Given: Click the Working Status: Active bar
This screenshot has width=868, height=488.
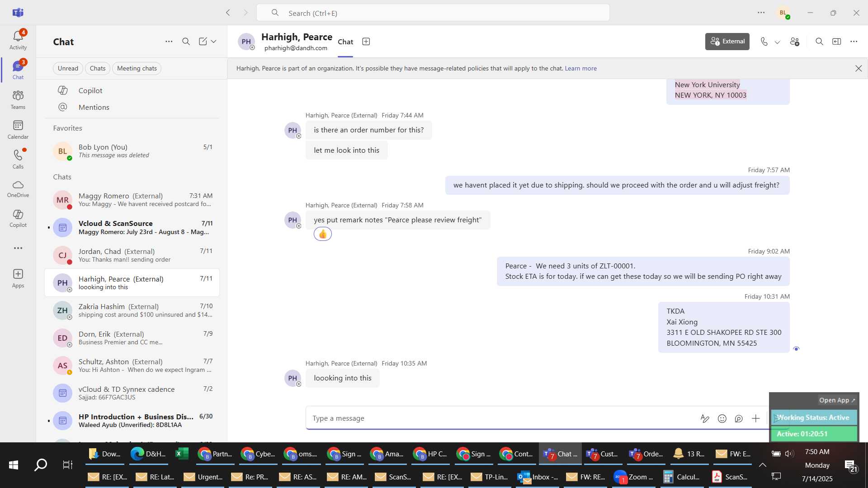Looking at the screenshot, I should click(x=814, y=418).
